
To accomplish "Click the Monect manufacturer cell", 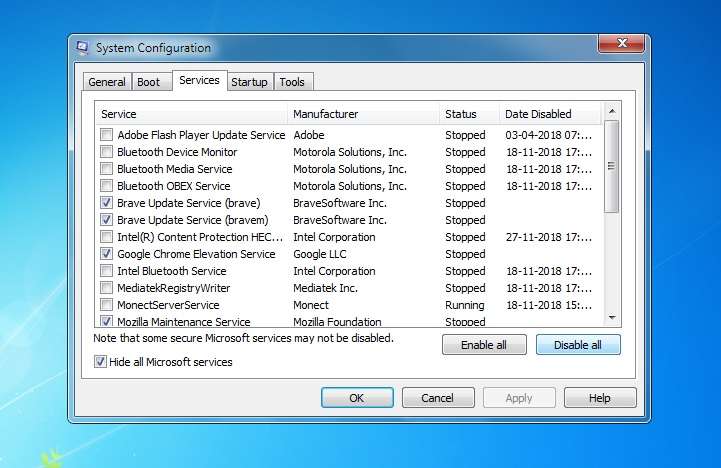I will point(311,305).
